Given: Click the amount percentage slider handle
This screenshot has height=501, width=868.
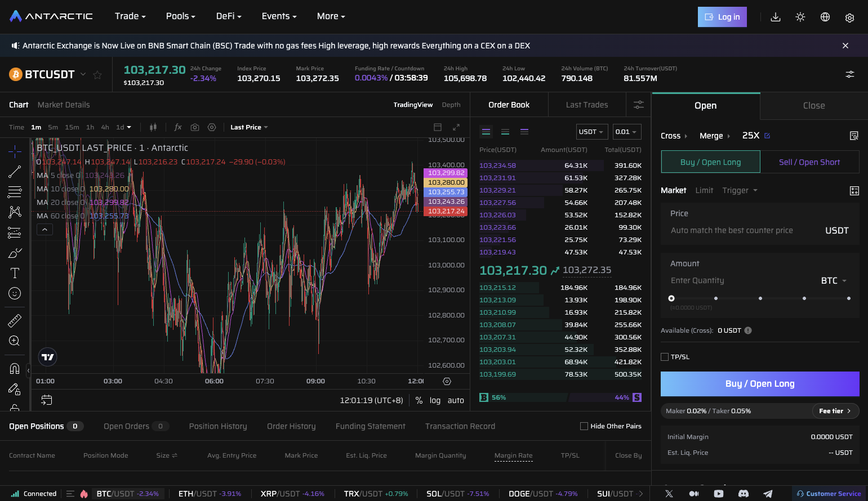Looking at the screenshot, I should (671, 298).
